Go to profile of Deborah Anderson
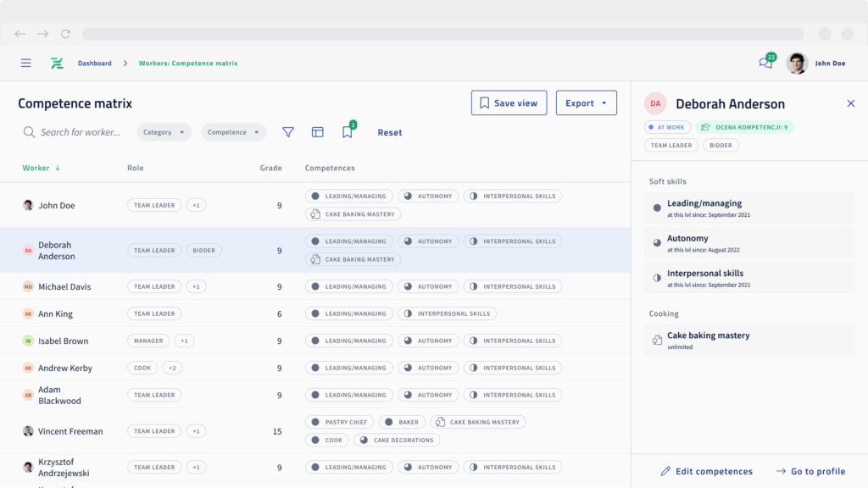This screenshot has height=488, width=868. point(810,471)
